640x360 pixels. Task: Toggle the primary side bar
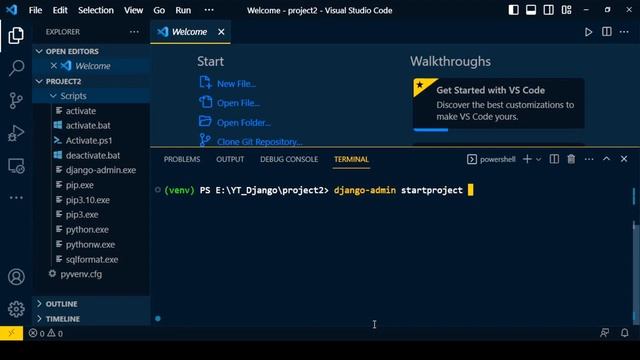tap(513, 10)
